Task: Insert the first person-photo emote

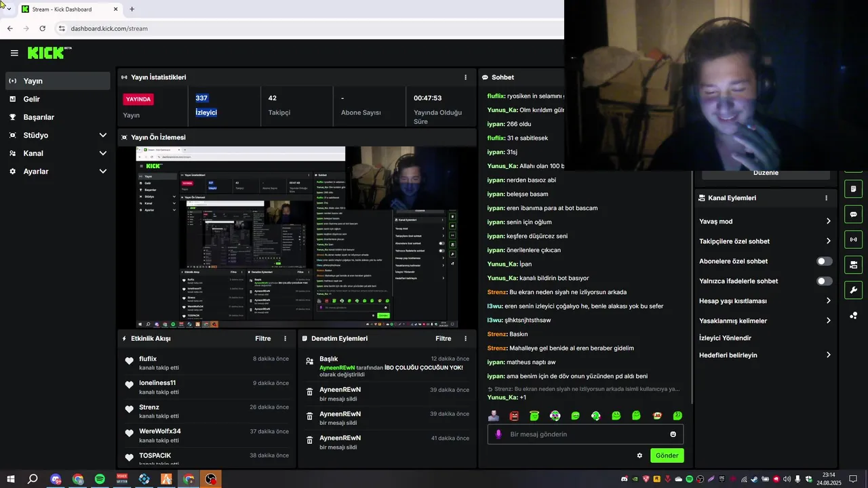Action: 494,415
